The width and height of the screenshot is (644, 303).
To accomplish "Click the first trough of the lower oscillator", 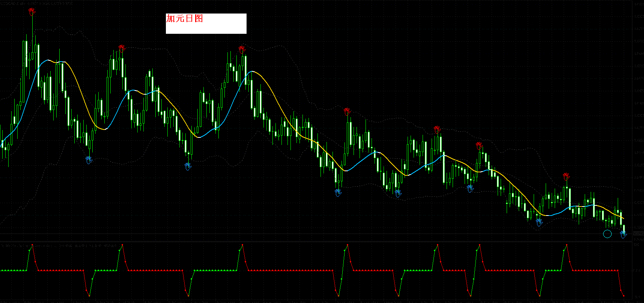I will pyautogui.click(x=89, y=296).
